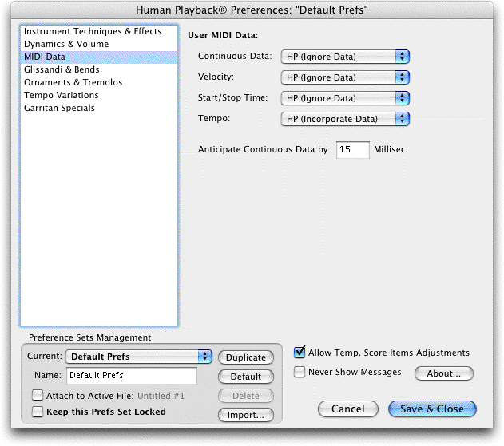Open Ornaments & Tremolos settings
Viewport: 504px width, 446px height.
tap(99, 82)
